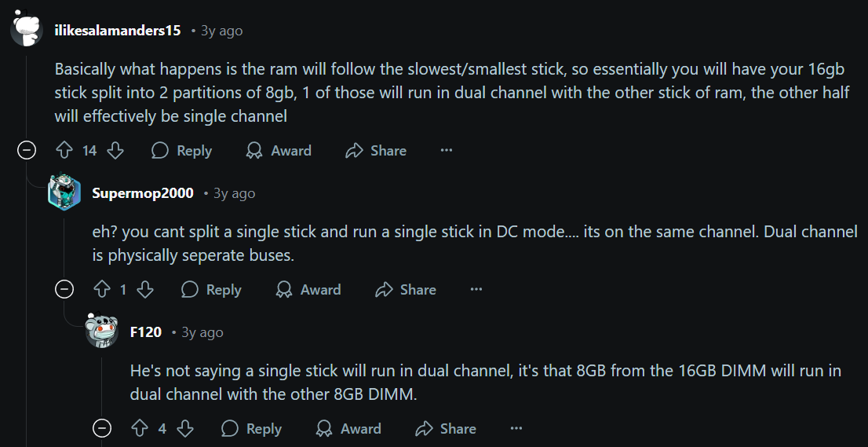Reply to ilikesalamanders15's comment

[x=181, y=151]
